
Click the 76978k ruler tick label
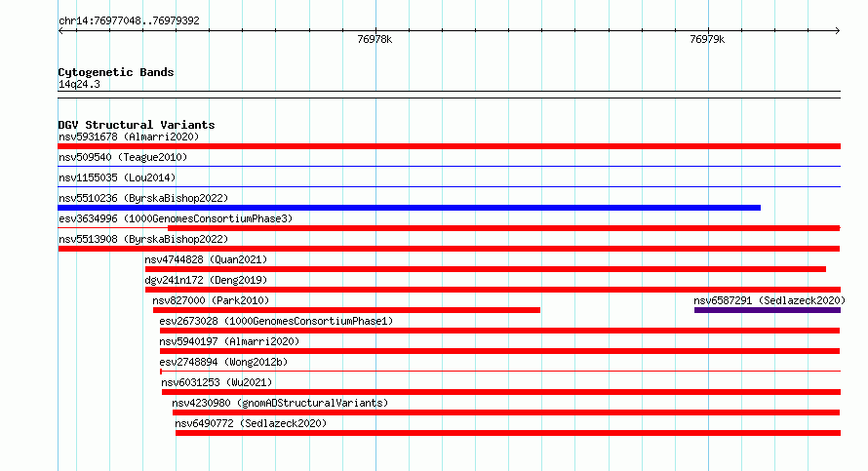click(x=375, y=39)
